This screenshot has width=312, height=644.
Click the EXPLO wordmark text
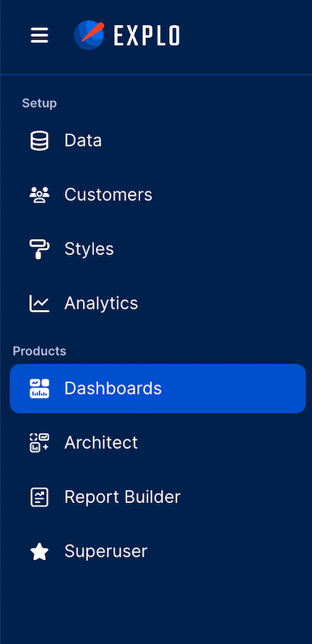tap(147, 35)
